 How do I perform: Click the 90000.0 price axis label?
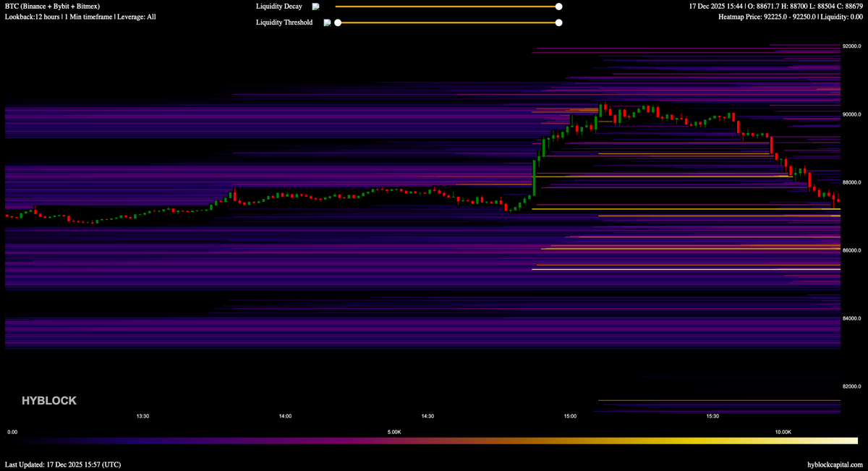click(852, 114)
